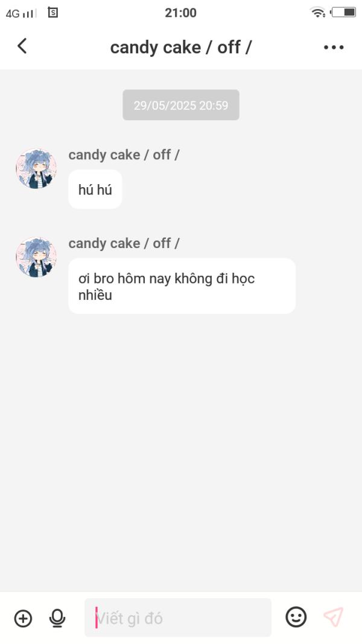362x644 pixels.
Task: Tap the 29/05/2025 20:59 timestamp label
Action: click(181, 106)
